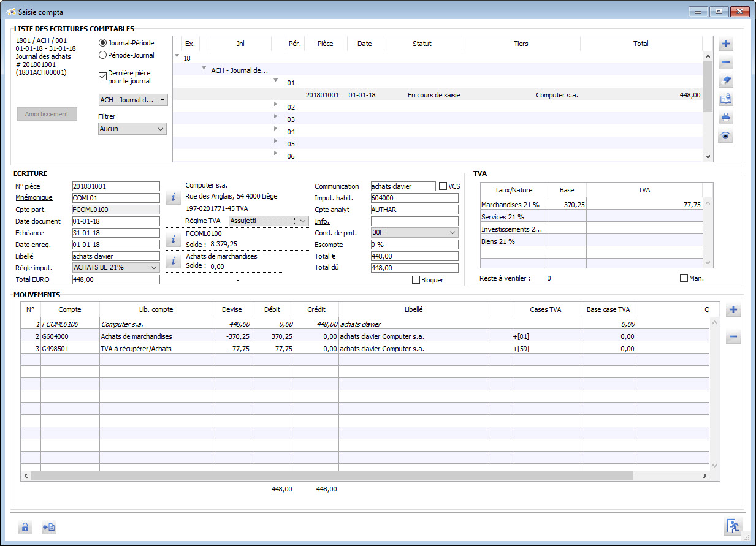Click the eye icon to preview entries

click(x=726, y=137)
